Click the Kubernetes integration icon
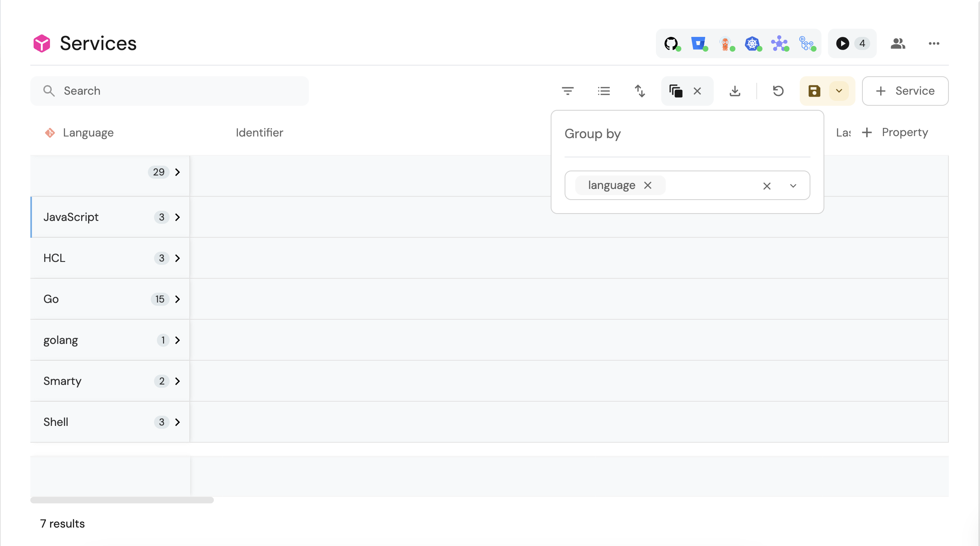This screenshot has width=980, height=546. click(x=752, y=43)
